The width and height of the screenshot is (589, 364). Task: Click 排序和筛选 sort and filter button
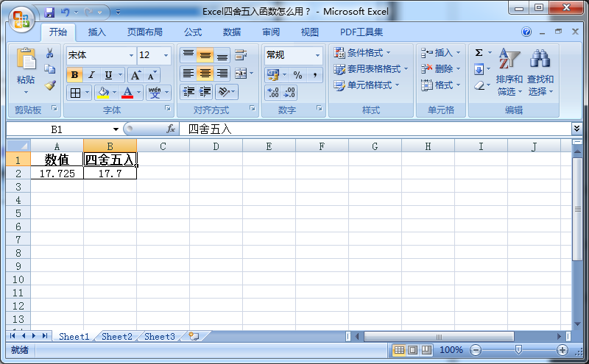click(x=509, y=72)
